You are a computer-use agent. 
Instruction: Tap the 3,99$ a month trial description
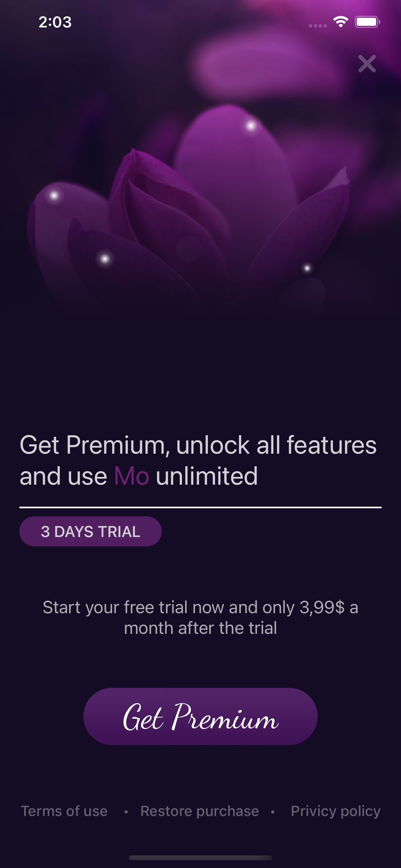pos(200,617)
